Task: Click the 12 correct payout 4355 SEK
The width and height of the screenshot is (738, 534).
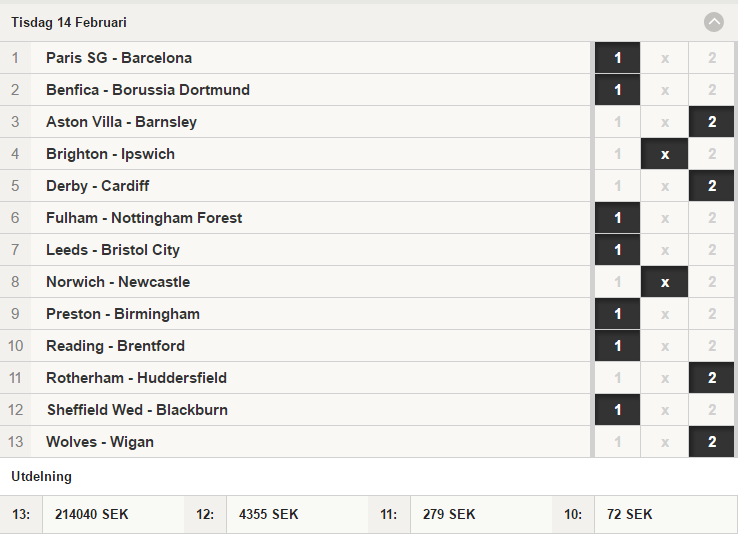Action: point(268,514)
